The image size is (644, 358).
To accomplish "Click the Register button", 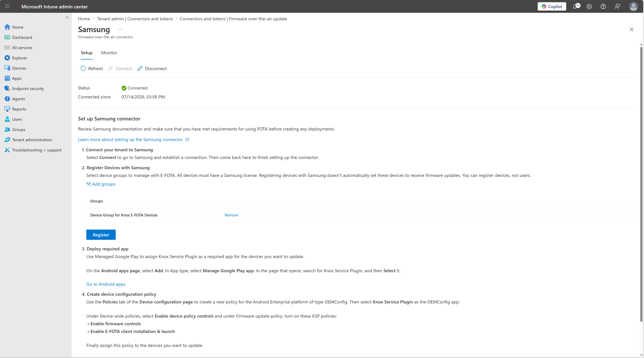I will pos(101,235).
